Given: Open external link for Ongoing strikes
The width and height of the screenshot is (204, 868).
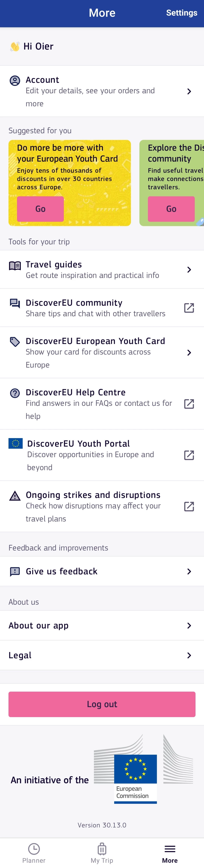Looking at the screenshot, I should [x=189, y=506].
